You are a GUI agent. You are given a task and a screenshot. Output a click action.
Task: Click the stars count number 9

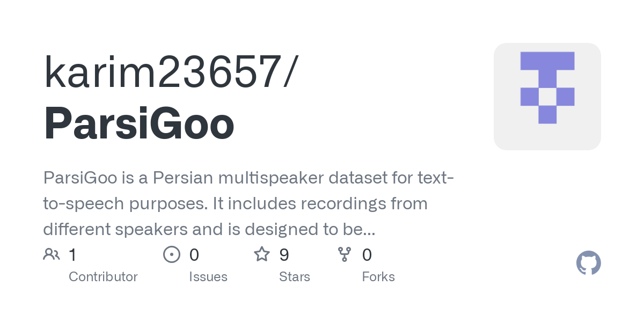coord(284,254)
